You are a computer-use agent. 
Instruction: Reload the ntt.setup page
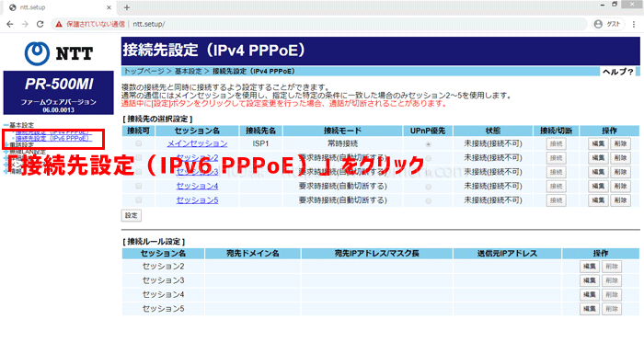(x=40, y=24)
